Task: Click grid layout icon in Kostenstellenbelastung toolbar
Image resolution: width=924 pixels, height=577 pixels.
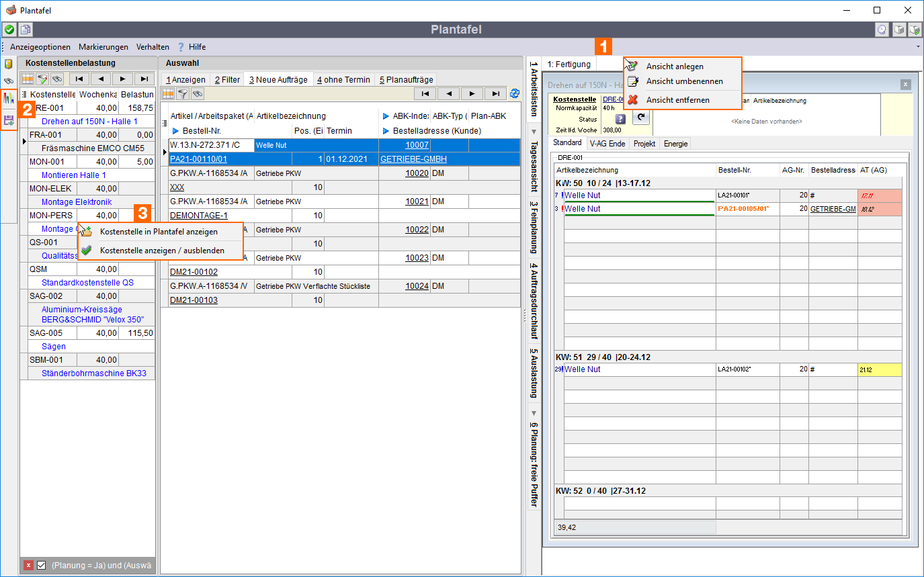Action: click(28, 79)
